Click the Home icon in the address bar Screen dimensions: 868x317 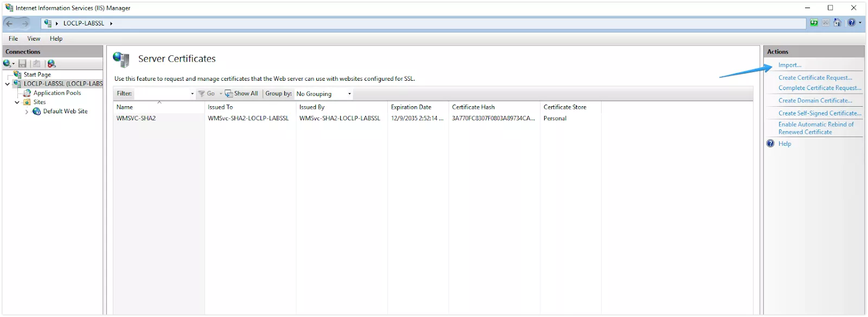[x=838, y=23]
